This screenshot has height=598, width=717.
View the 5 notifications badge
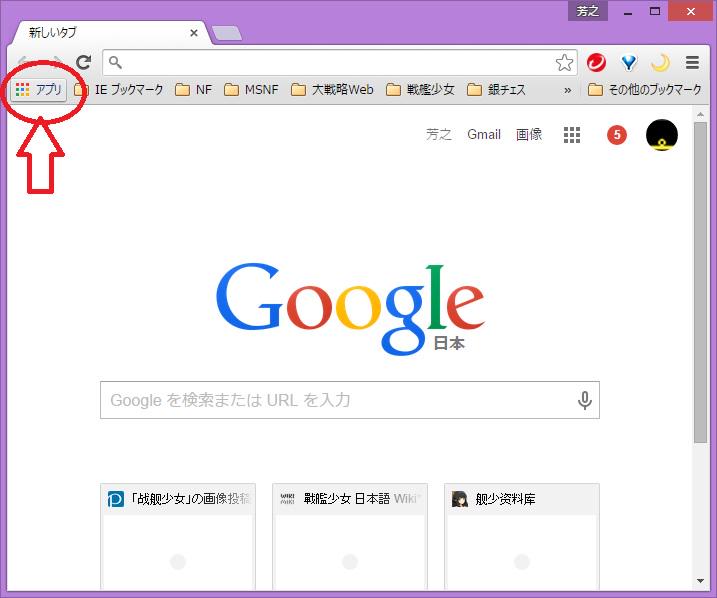click(617, 135)
